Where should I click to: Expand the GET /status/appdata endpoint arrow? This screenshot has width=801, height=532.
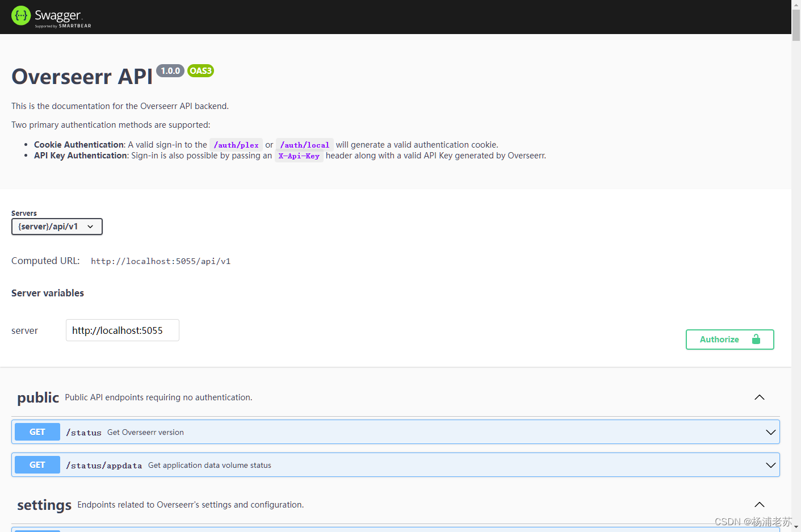coord(770,465)
